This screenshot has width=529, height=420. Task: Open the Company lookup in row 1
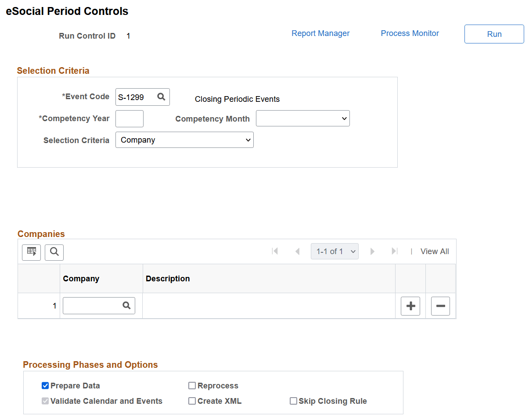[x=126, y=305]
